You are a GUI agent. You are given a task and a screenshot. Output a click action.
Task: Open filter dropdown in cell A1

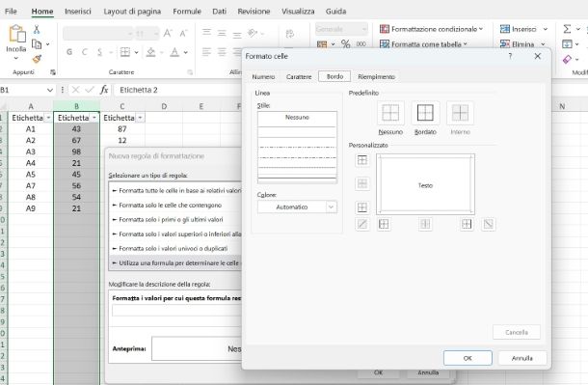tap(48, 118)
